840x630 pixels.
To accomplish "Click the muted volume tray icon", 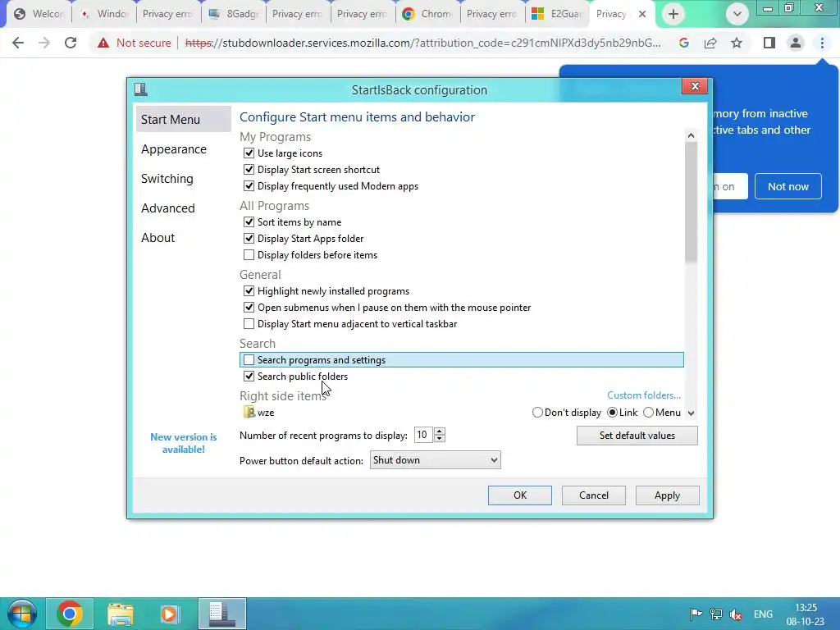I will pyautogui.click(x=736, y=614).
